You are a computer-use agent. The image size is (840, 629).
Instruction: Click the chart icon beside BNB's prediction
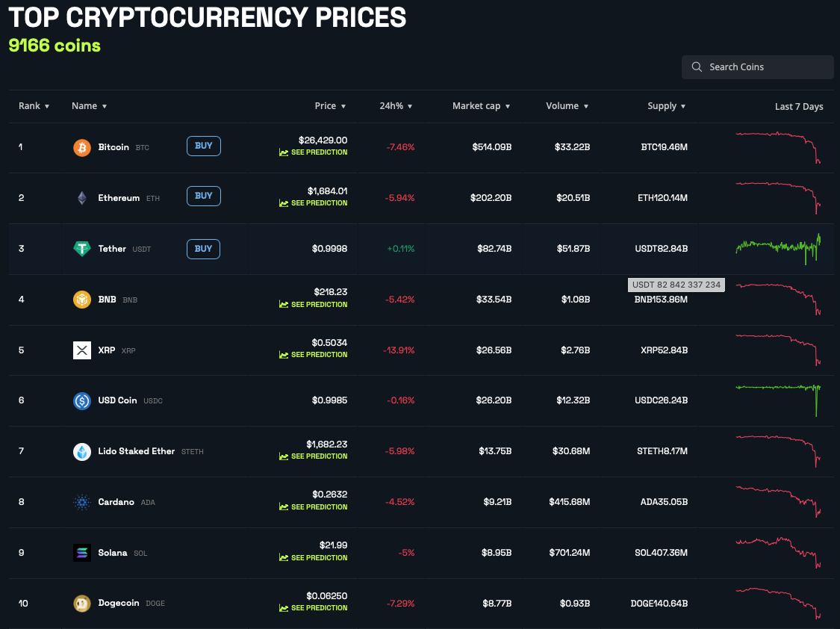pos(284,304)
